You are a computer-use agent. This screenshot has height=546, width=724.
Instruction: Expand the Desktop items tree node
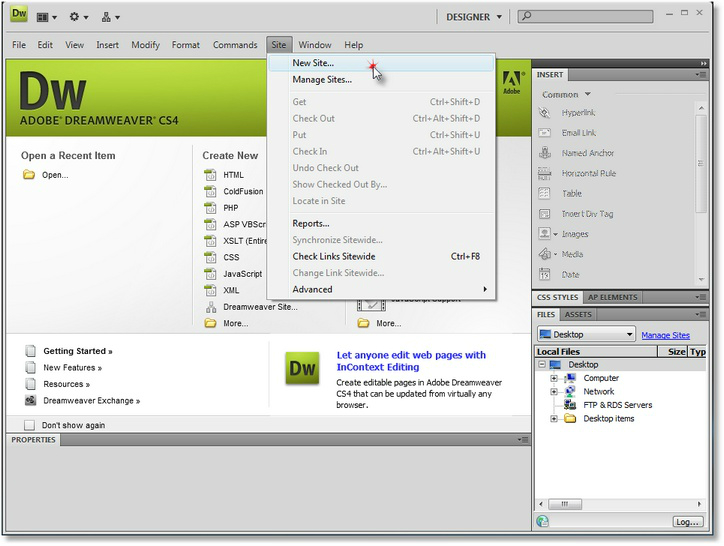[554, 419]
